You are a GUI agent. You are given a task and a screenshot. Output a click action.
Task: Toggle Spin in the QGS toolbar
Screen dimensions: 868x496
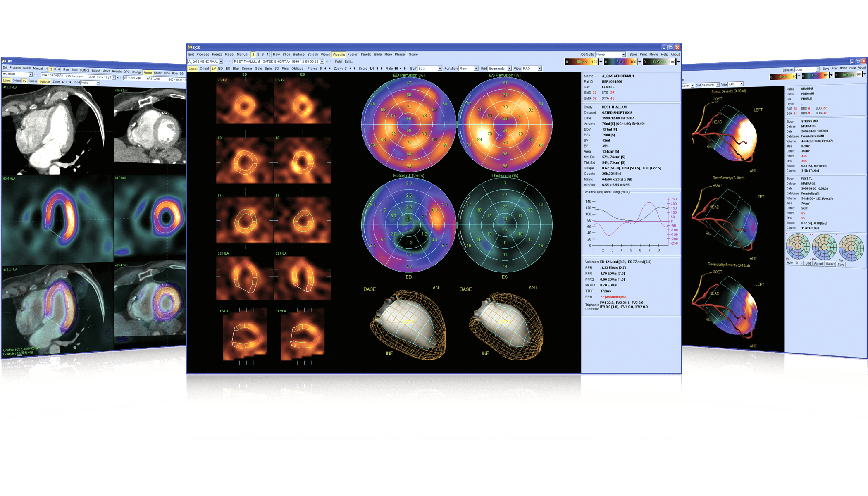(268, 69)
